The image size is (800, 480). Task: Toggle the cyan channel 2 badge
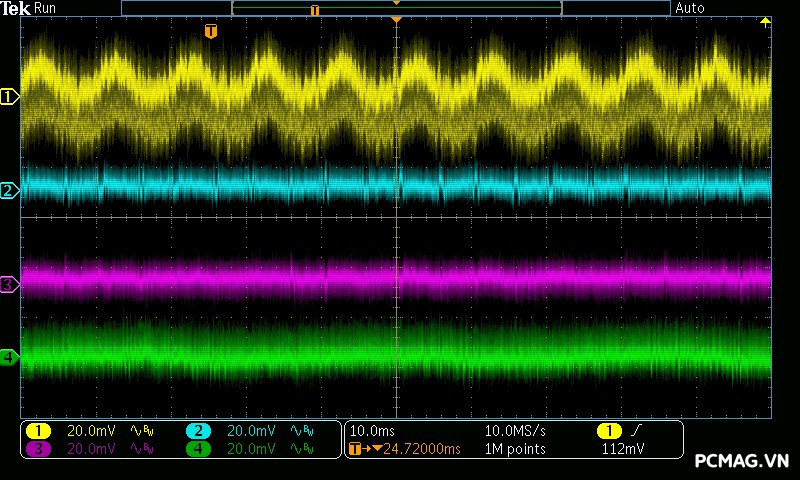tap(199, 431)
